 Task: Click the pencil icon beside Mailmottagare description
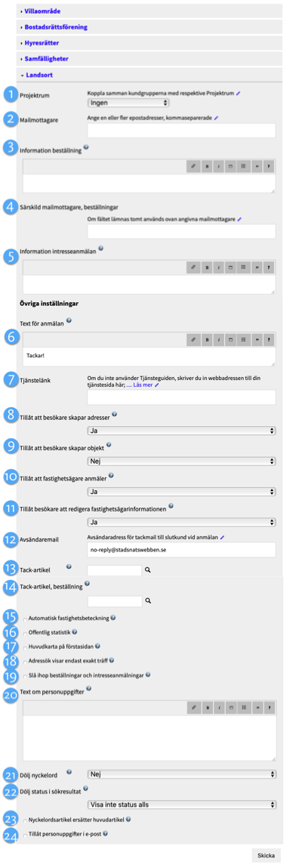(x=217, y=117)
